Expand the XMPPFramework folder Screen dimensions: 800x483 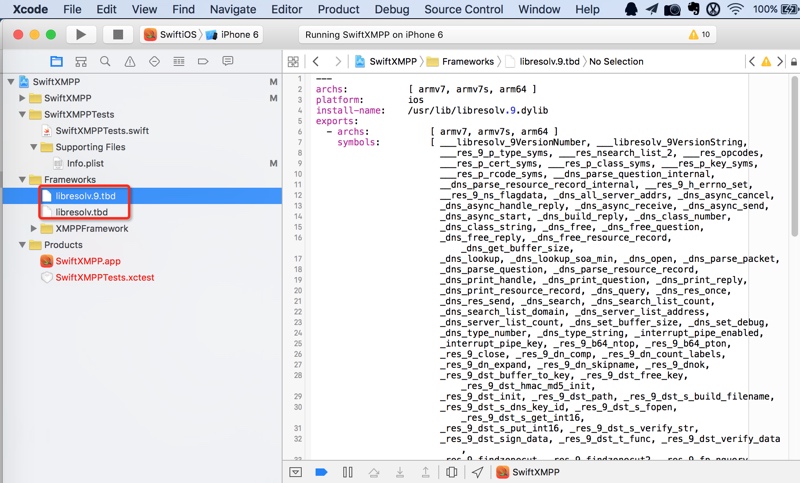coord(34,228)
